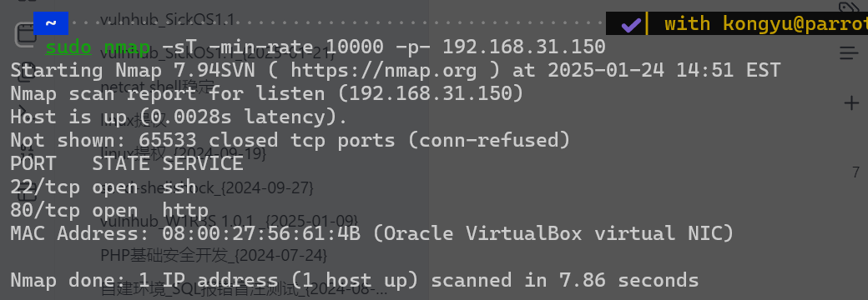
Task: Expand the left sidebar chevron arrow
Action: pyautogui.click(x=22, y=109)
